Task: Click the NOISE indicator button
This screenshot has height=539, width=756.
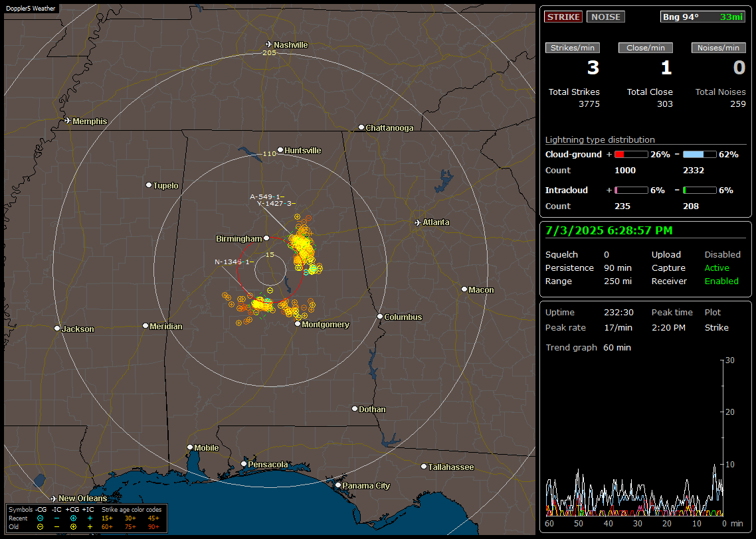Action: [606, 17]
